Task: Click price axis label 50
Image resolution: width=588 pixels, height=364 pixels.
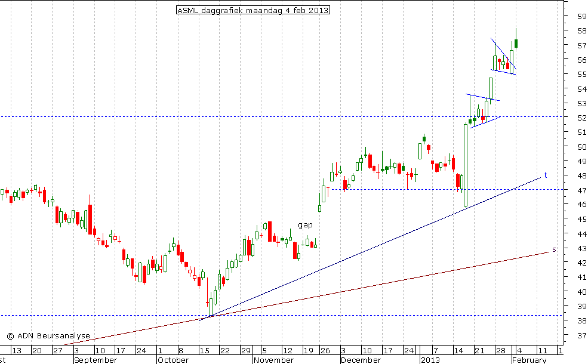Action: tap(582, 147)
